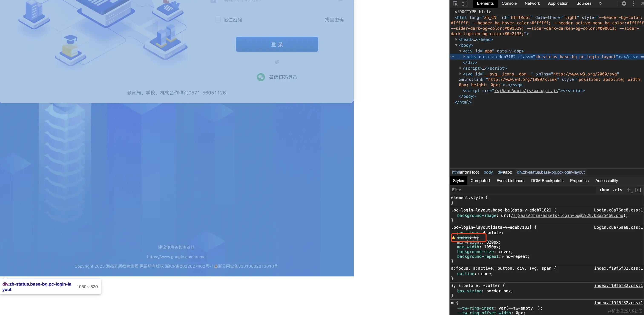Click the DOCTYPE html line
The image size is (644, 315).
tap(473, 12)
